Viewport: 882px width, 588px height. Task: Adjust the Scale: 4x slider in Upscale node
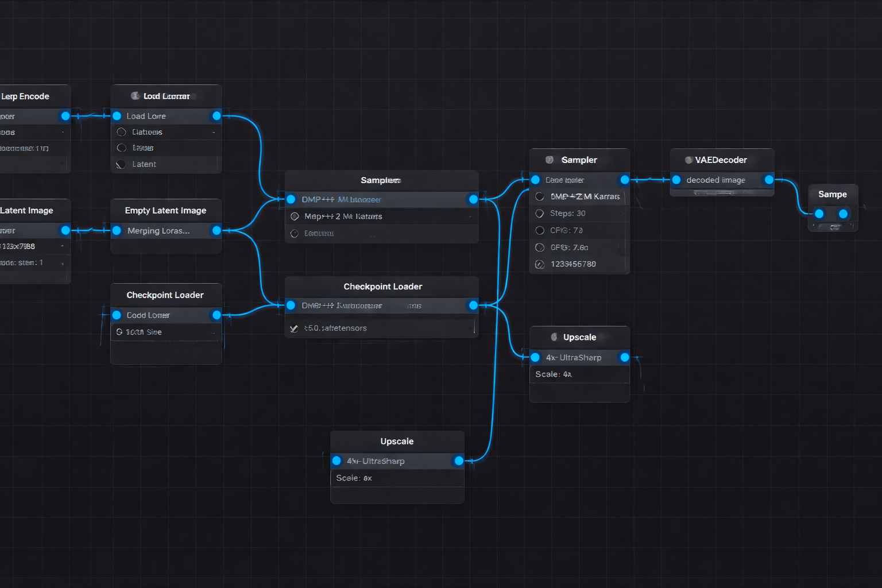[579, 374]
